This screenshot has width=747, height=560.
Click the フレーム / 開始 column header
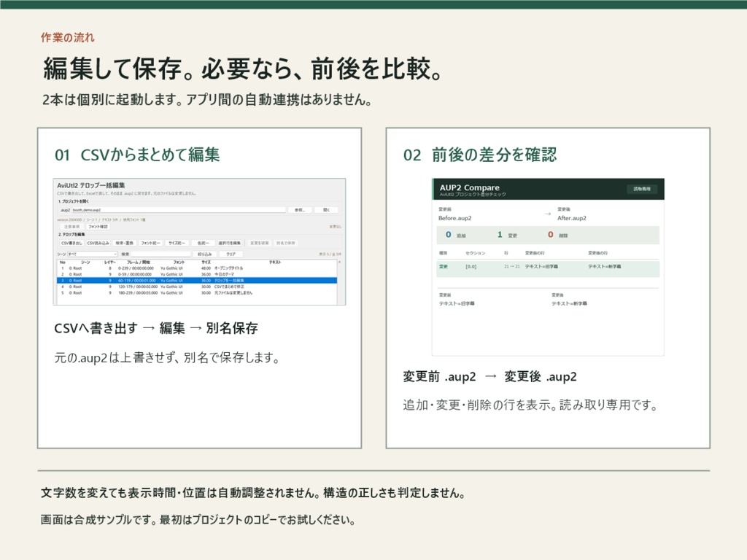(x=139, y=262)
